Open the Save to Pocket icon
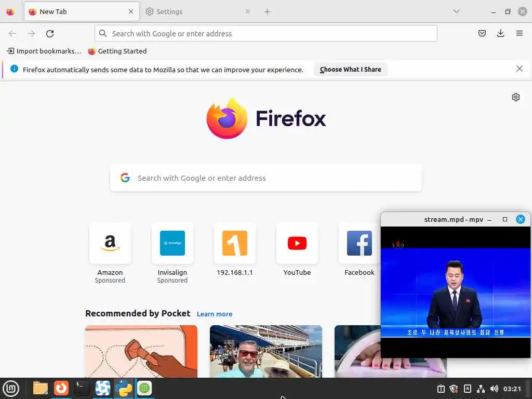532x399 pixels. tap(482, 33)
